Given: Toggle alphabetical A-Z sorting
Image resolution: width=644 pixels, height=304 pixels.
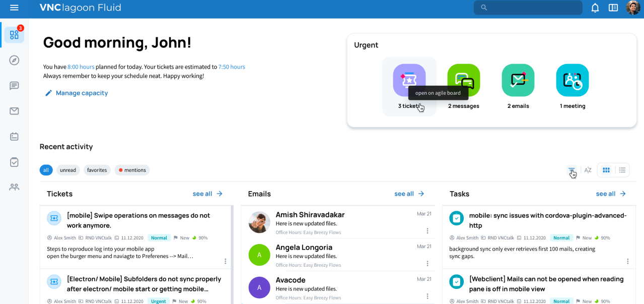Looking at the screenshot, I should (588, 170).
